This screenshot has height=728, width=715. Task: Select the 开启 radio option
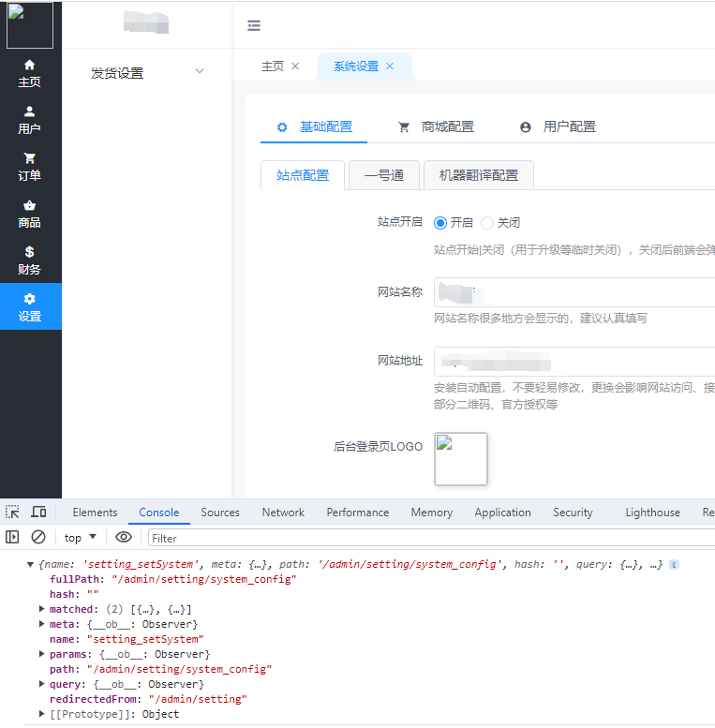(x=454, y=223)
